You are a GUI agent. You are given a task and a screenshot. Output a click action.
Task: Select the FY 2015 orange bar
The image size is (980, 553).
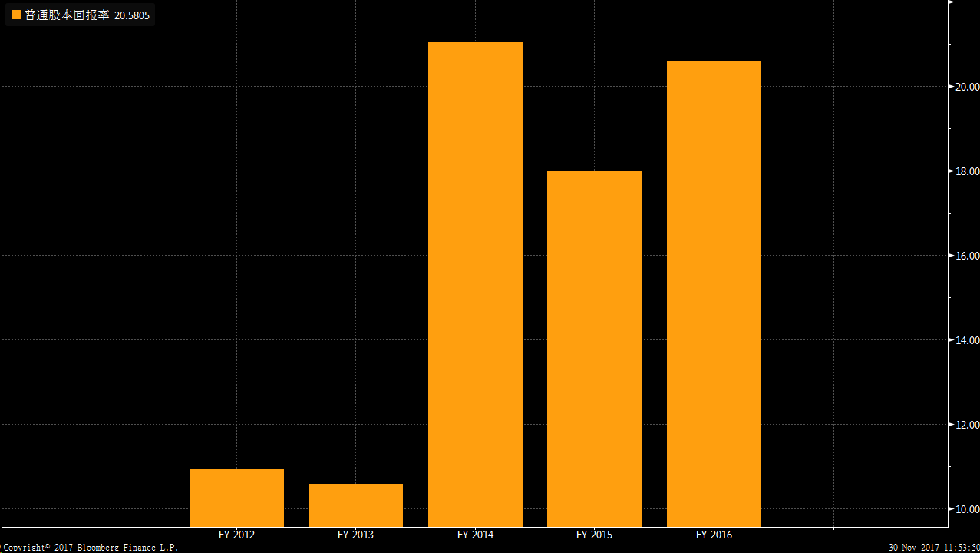click(594, 348)
